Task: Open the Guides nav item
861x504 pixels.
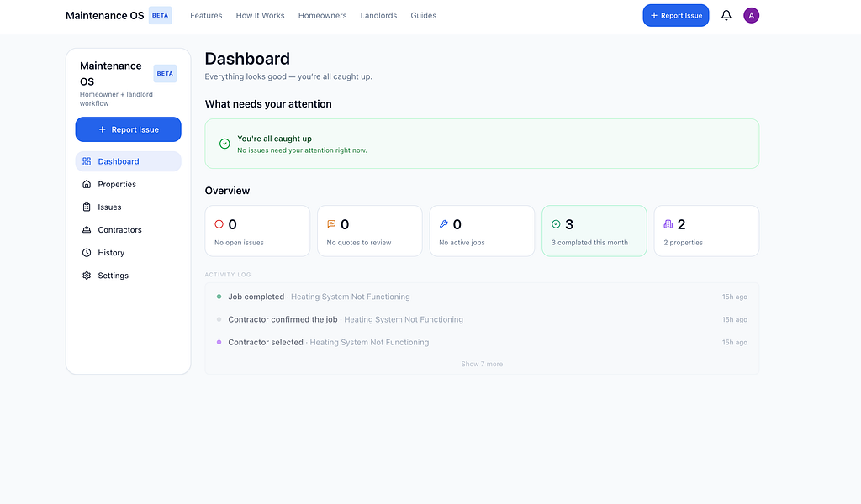Action: [x=424, y=15]
